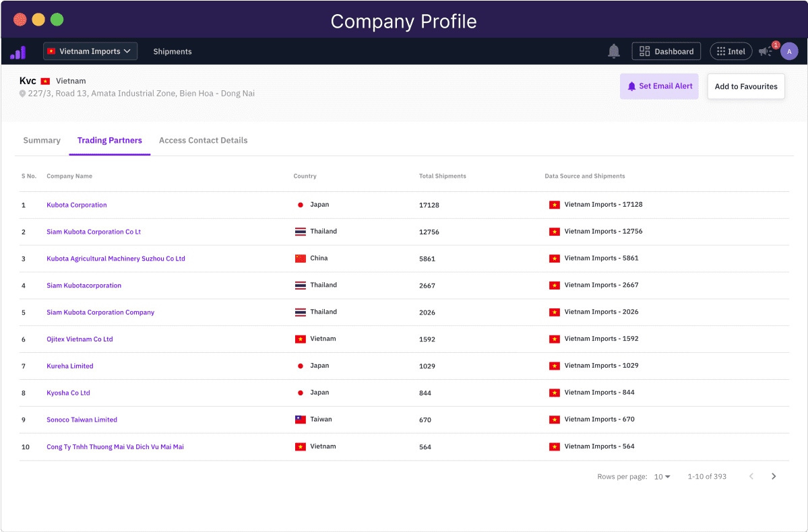Click total shipments value 5861

(x=427, y=259)
